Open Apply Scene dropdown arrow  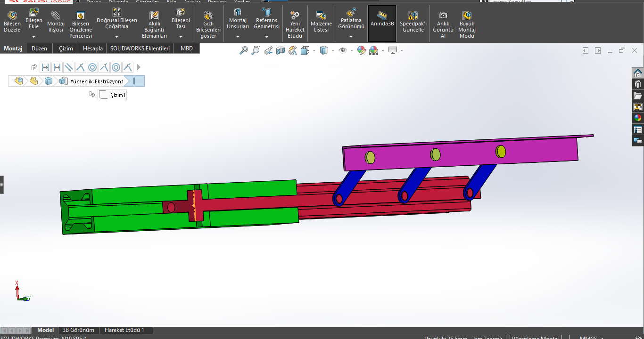pos(383,50)
